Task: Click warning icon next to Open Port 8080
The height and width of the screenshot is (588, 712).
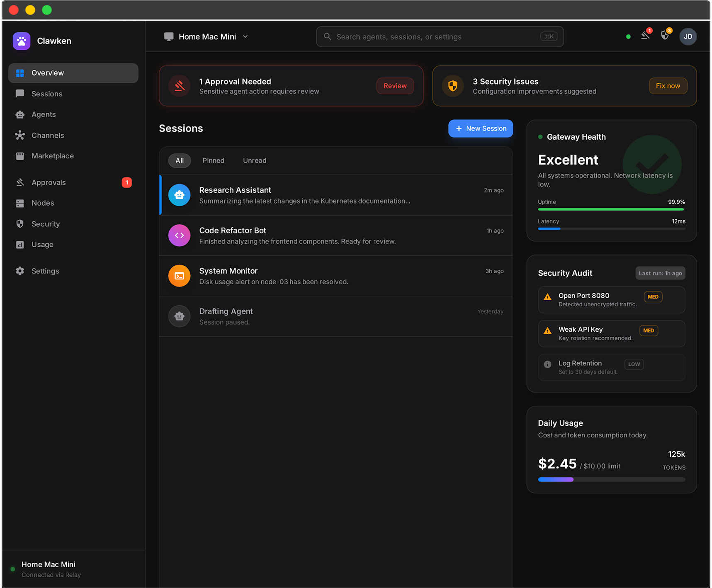Action: click(x=547, y=297)
